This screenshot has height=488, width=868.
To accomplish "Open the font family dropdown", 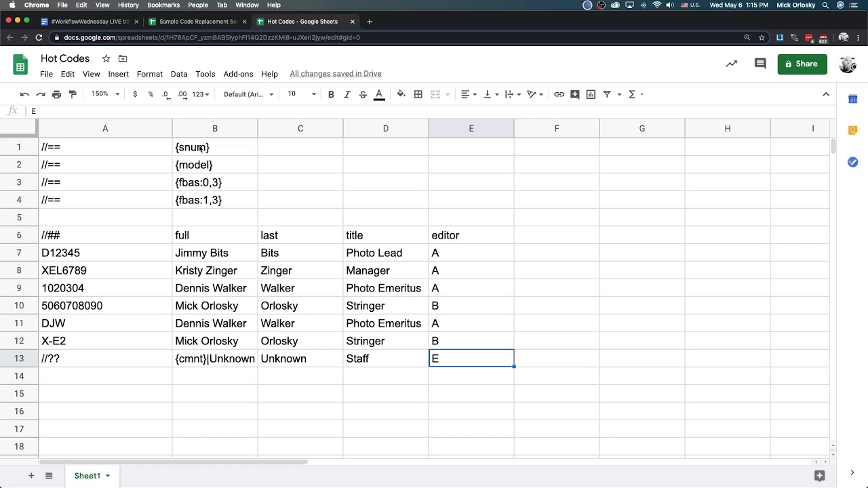I will pyautogui.click(x=249, y=94).
